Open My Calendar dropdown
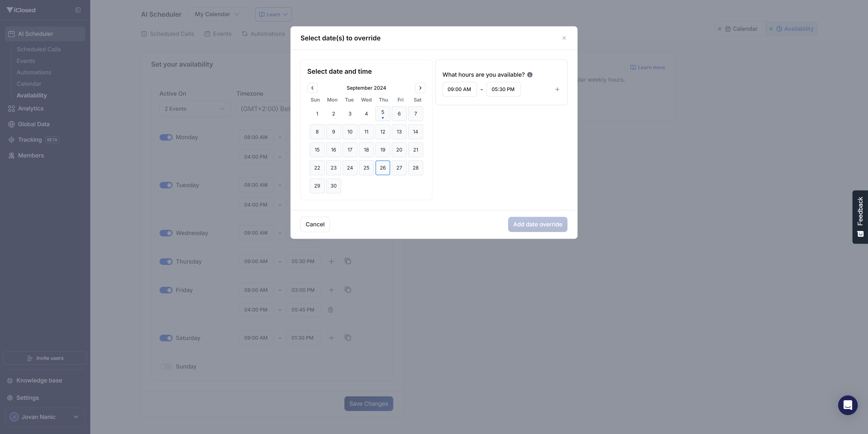 (218, 14)
